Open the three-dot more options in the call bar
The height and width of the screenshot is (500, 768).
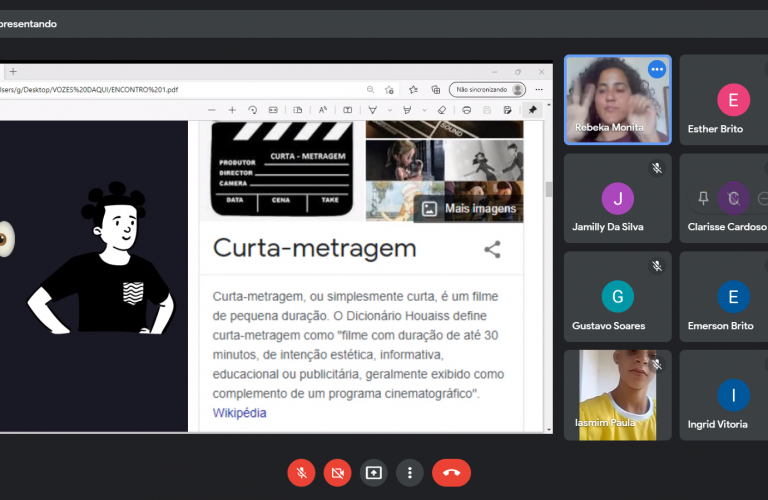(x=409, y=472)
